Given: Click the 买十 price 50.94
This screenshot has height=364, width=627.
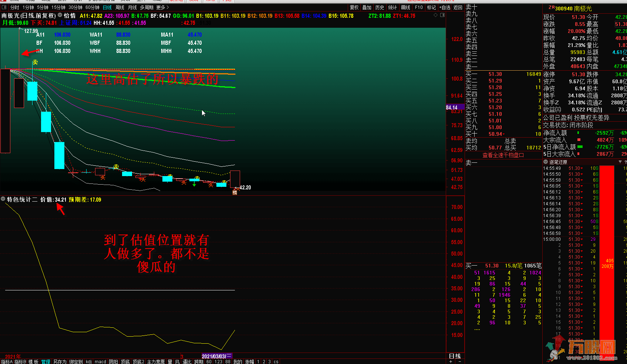Looking at the screenshot, I should 495,134.
